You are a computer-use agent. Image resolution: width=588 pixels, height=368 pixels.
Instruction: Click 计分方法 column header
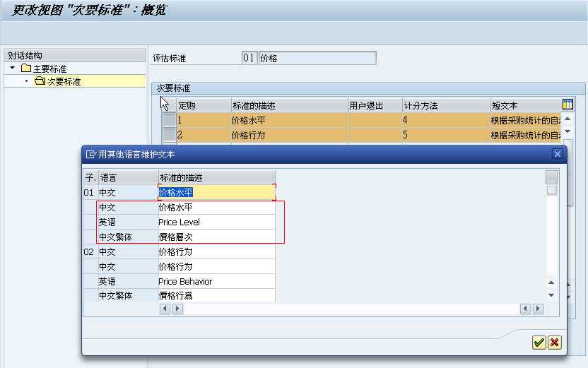point(446,106)
